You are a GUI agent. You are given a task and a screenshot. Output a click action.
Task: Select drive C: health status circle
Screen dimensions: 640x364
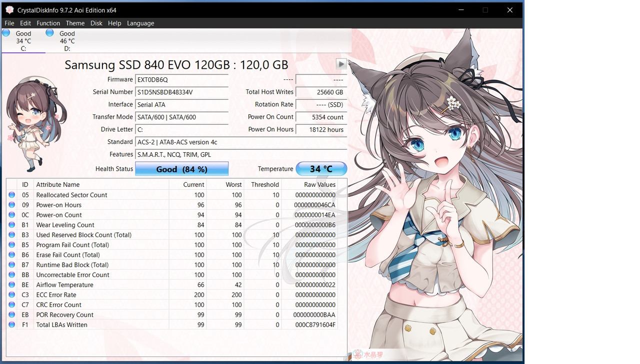pyautogui.click(x=5, y=32)
